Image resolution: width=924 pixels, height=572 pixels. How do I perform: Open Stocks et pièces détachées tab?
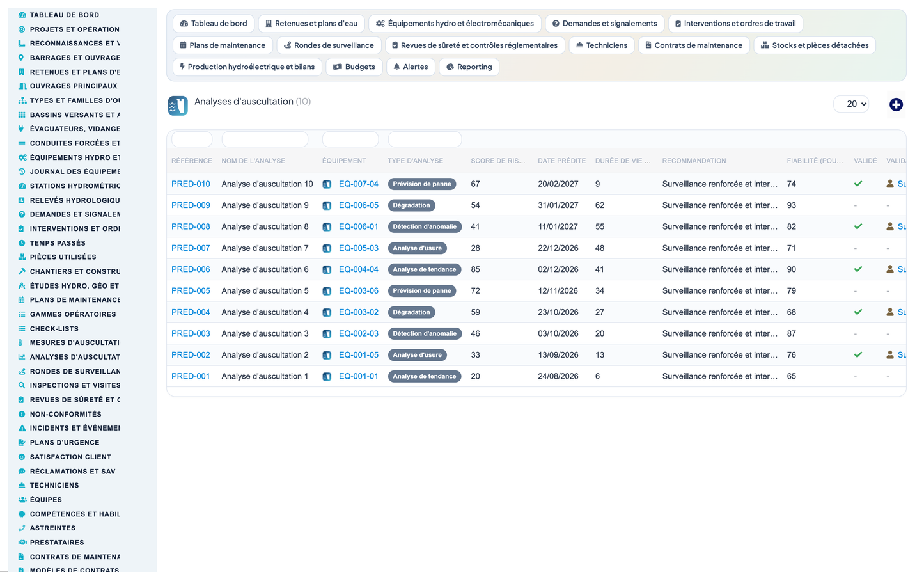click(x=815, y=45)
